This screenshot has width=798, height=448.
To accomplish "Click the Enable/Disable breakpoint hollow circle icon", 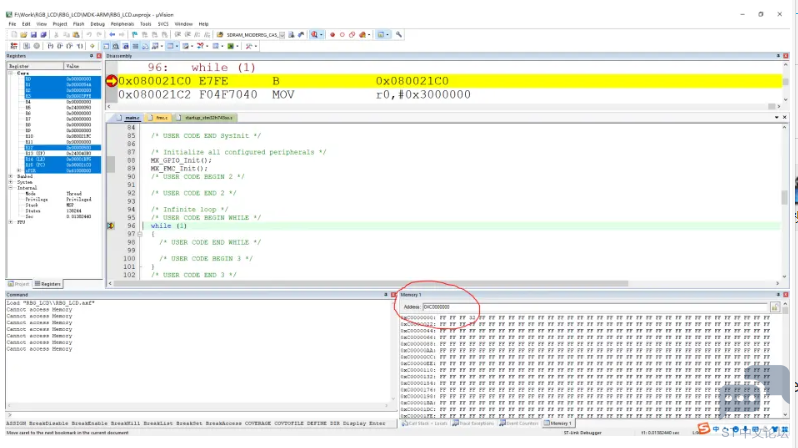I will coord(342,35).
